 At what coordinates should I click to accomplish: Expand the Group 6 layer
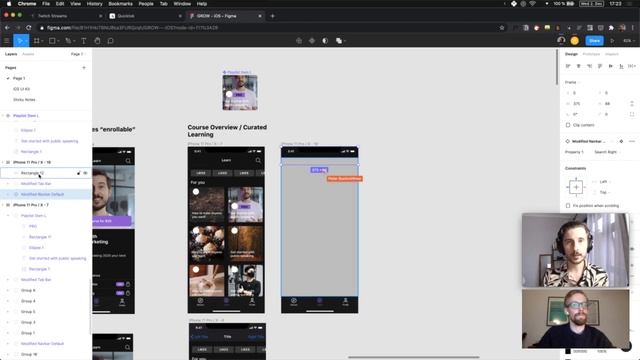(x=8, y=290)
